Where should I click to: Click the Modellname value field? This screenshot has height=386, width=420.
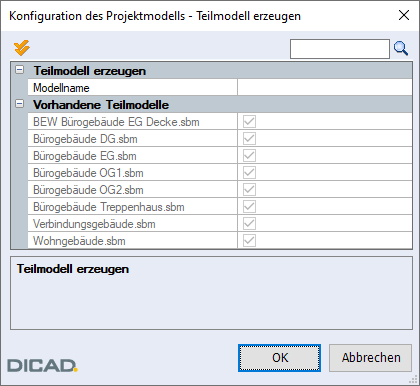click(x=325, y=88)
